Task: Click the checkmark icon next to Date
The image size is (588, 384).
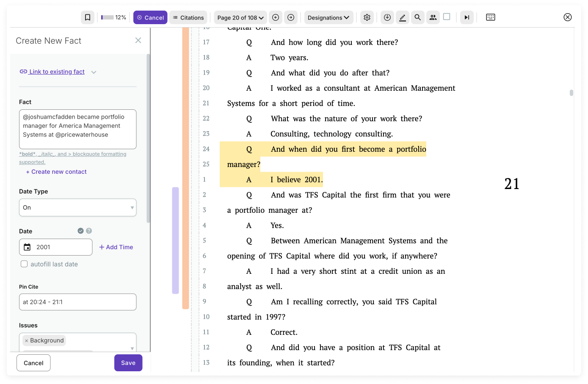Action: pos(80,231)
